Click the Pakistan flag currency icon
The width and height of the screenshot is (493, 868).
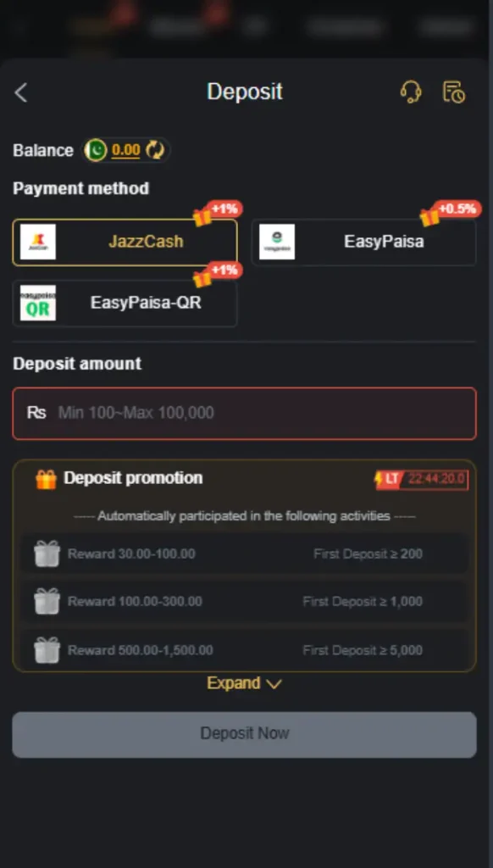tap(96, 150)
